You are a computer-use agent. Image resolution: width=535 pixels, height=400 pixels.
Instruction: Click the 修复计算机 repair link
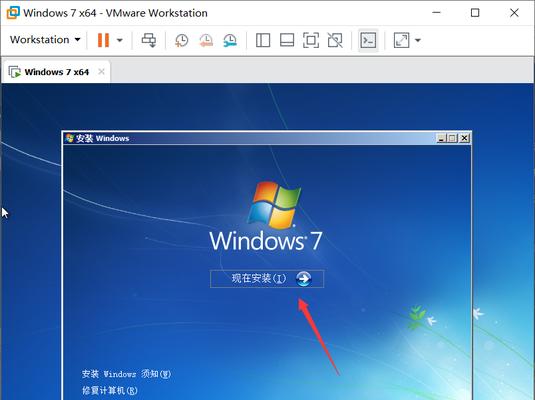click(x=110, y=390)
